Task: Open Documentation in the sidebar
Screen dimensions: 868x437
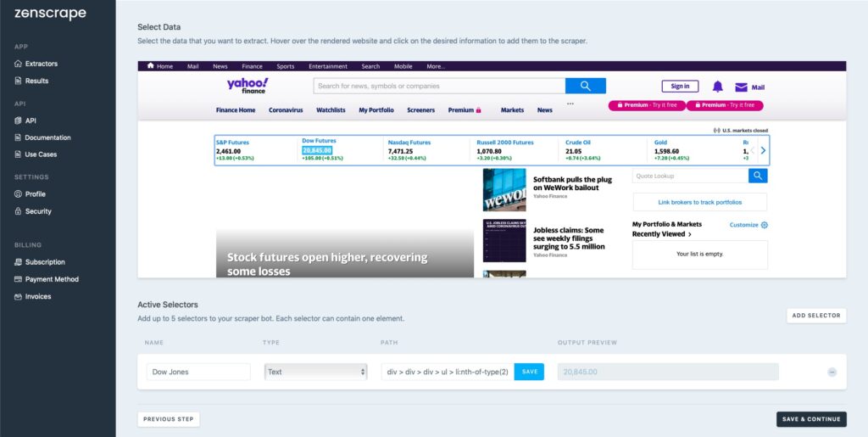Action: 42,137
